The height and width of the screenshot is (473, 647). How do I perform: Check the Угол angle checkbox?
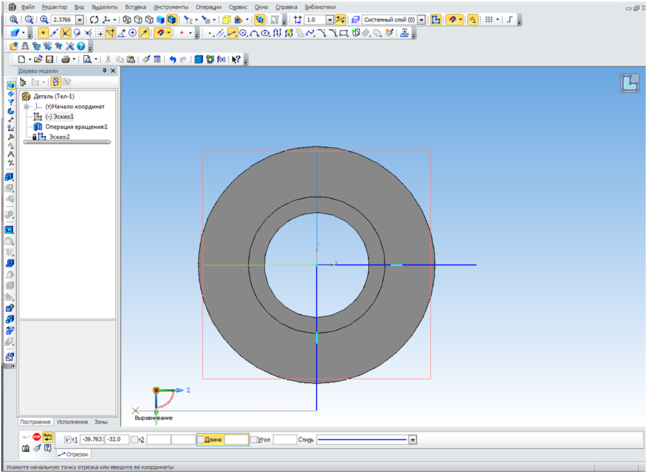tap(254, 440)
